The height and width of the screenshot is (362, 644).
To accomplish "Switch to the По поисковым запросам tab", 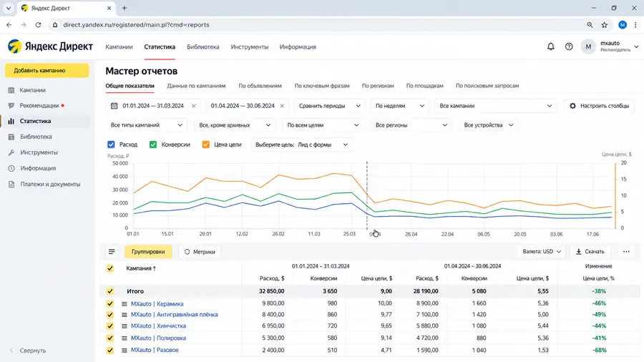I will click(x=487, y=86).
